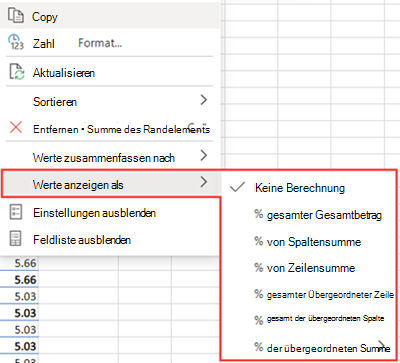The width and height of the screenshot is (400, 363).
Task: Choose Aktualisieren menu entry
Action: click(110, 72)
